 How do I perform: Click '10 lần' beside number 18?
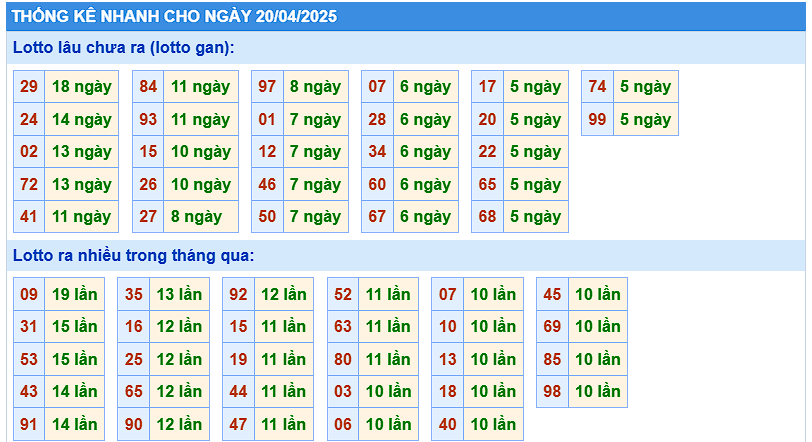click(494, 391)
